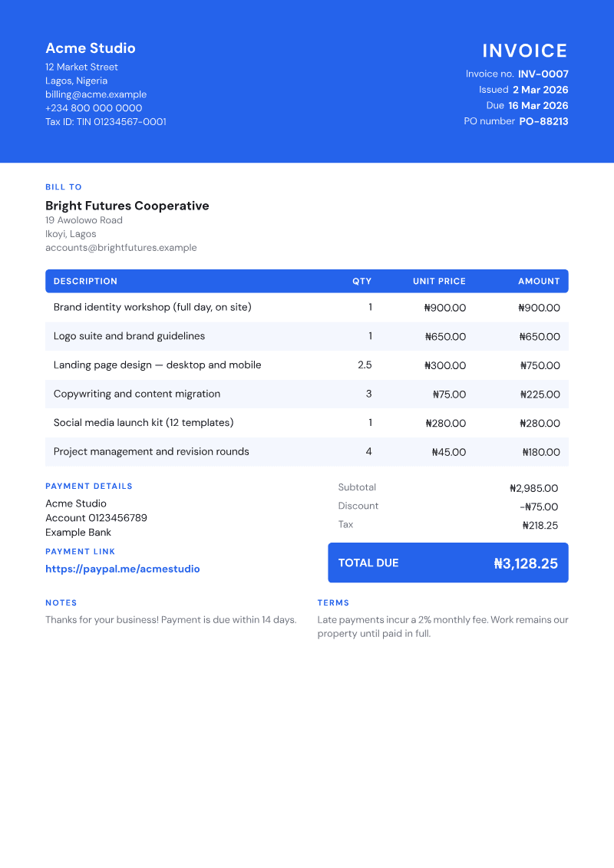The image size is (614, 868).
Task: Select invoice number INV-0007
Action: [543, 74]
